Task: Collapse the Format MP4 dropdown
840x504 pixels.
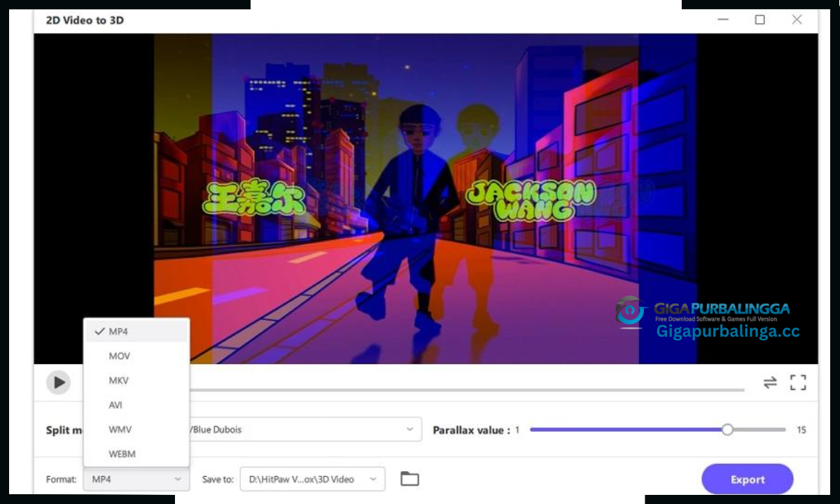Action: pos(136,479)
